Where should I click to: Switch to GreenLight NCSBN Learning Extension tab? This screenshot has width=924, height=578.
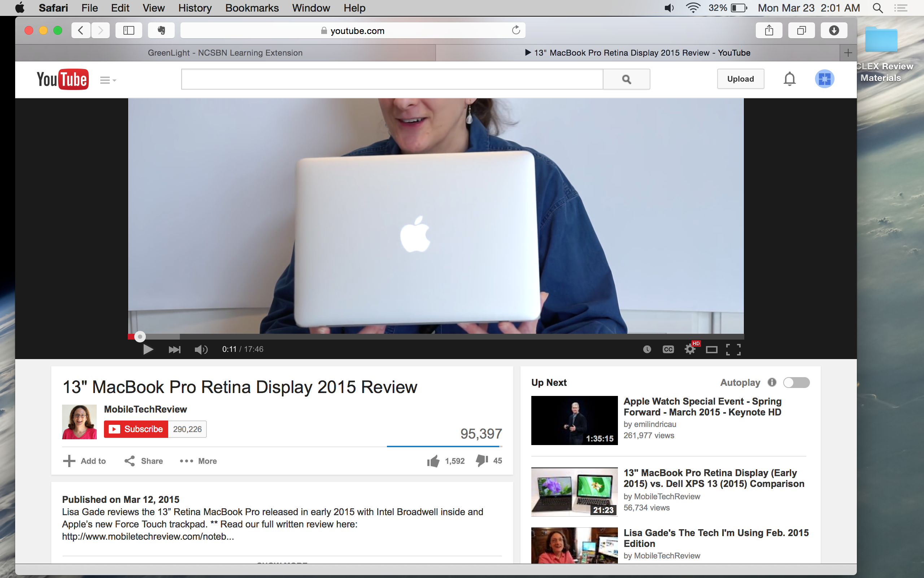pos(225,53)
